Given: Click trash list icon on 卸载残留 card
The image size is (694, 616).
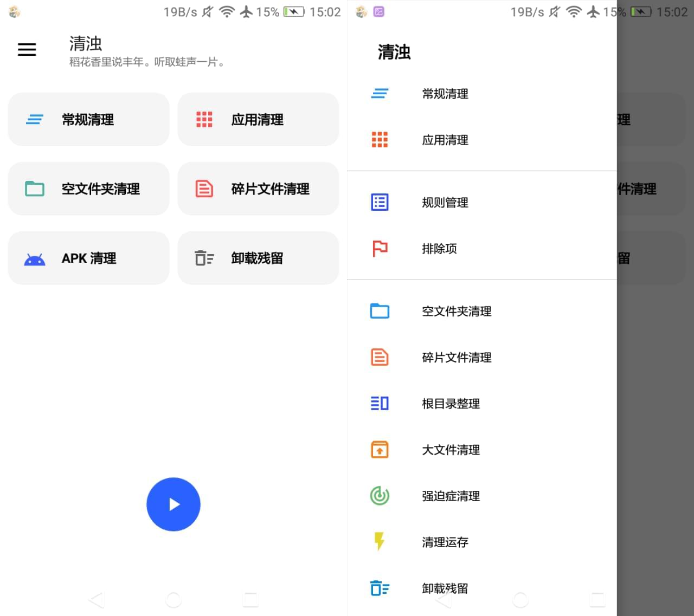Looking at the screenshot, I should pos(204,258).
